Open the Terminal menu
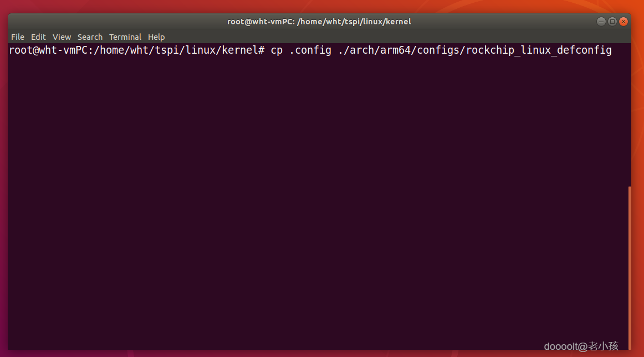 pyautogui.click(x=125, y=37)
